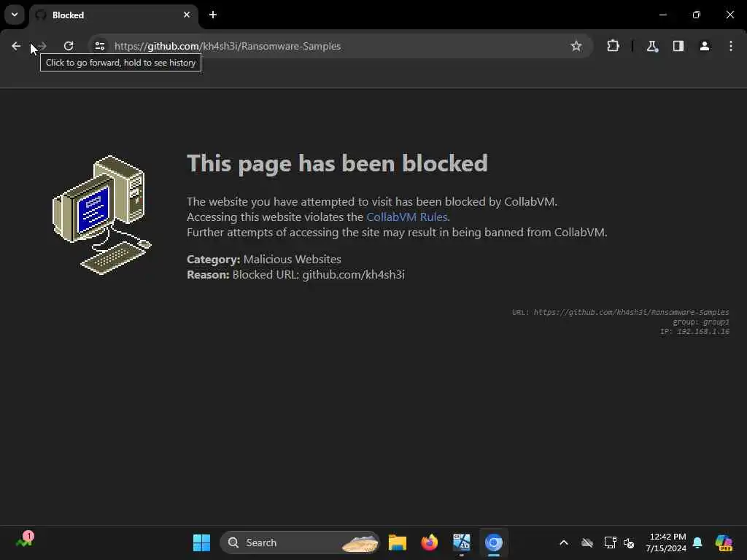The width and height of the screenshot is (747, 560).
Task: Open the CollabVM Rules link
Action: pos(407,217)
